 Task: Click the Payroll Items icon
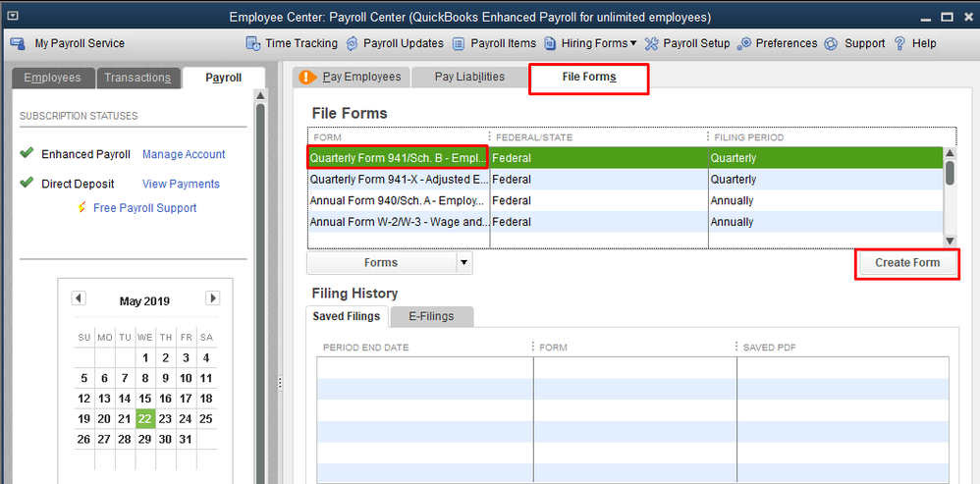(x=459, y=44)
